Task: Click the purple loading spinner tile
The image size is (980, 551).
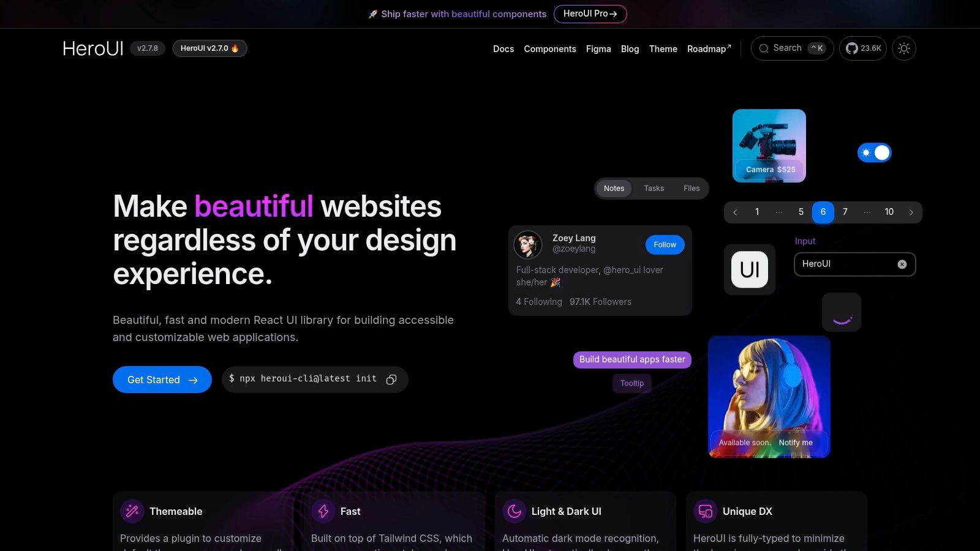Action: click(x=842, y=312)
